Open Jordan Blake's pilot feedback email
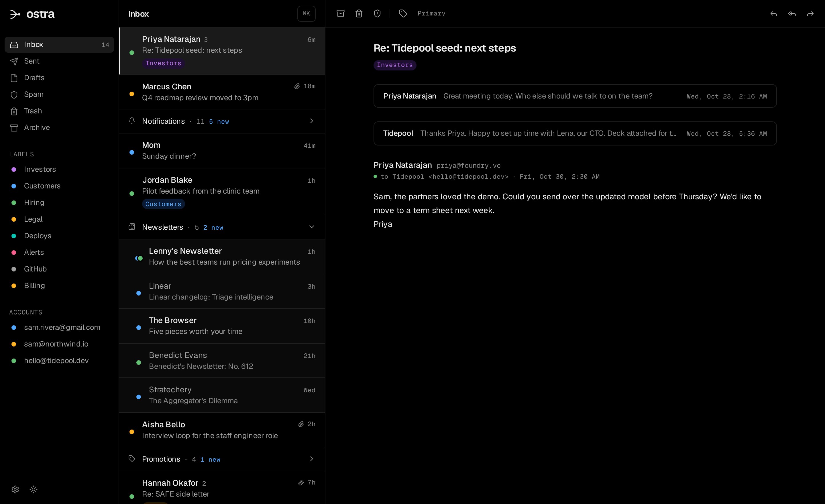The width and height of the screenshot is (825, 504). pyautogui.click(x=222, y=191)
